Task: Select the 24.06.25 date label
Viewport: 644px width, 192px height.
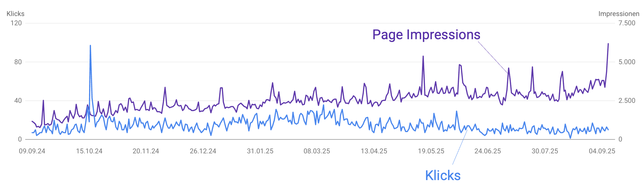Action: 487,151
